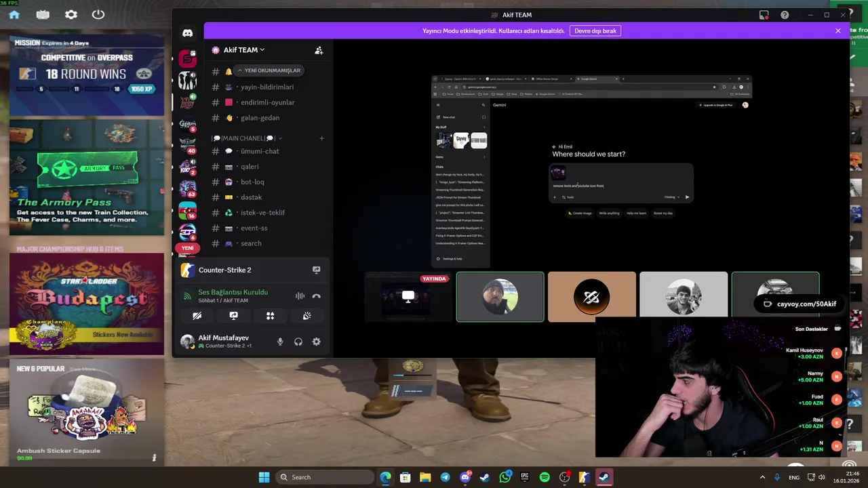Screen dimensions: 868x488
Task: Open Discord inbox icon in title bar
Action: click(764, 15)
